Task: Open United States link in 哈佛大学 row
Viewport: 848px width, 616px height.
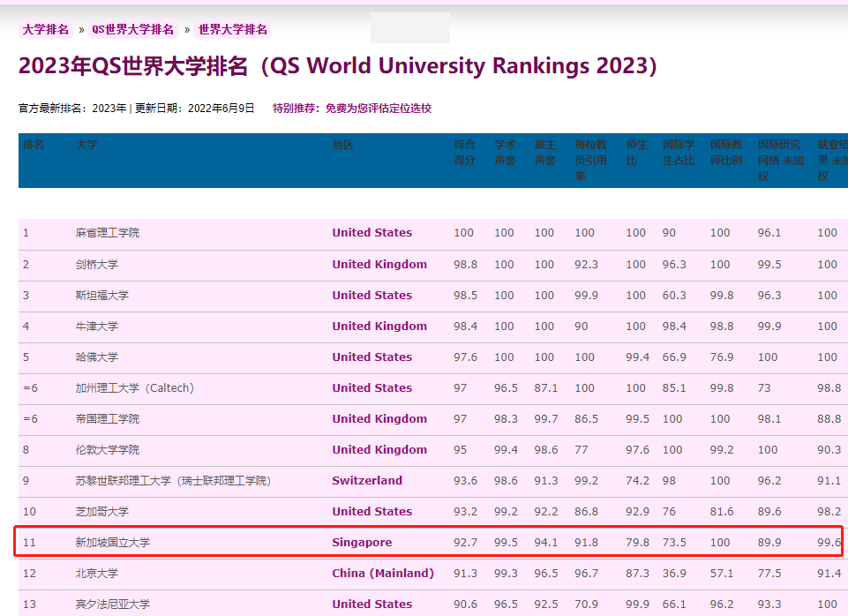Action: pyautogui.click(x=372, y=357)
